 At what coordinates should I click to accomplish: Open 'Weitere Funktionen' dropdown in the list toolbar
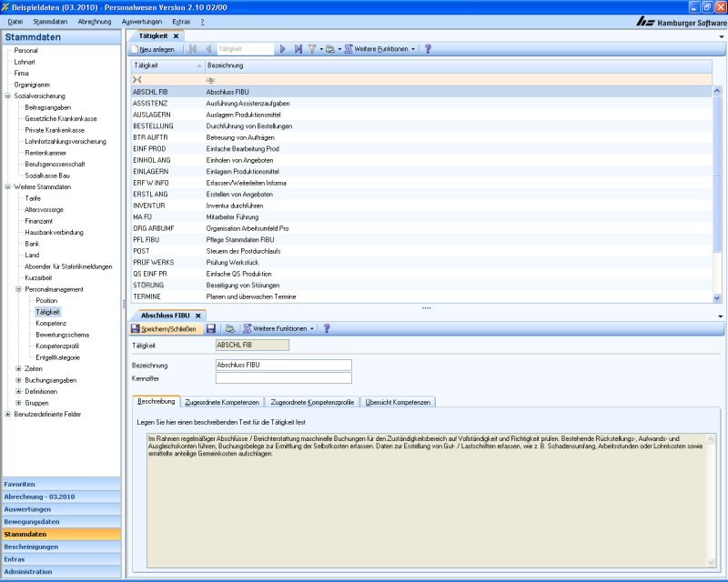380,49
